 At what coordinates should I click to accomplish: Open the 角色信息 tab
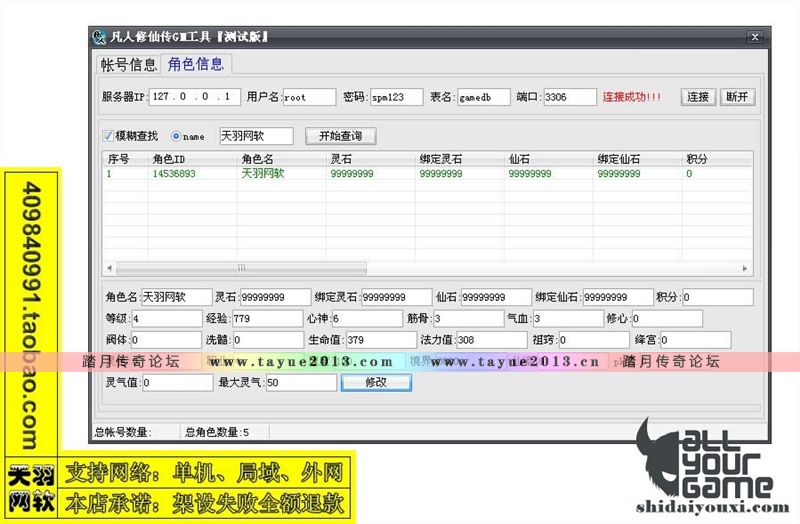pos(196,65)
